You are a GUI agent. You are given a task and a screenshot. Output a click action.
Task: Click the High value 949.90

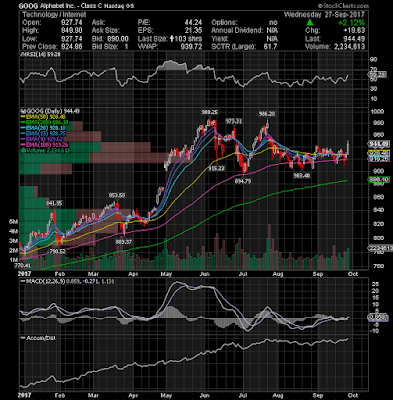click(x=72, y=31)
